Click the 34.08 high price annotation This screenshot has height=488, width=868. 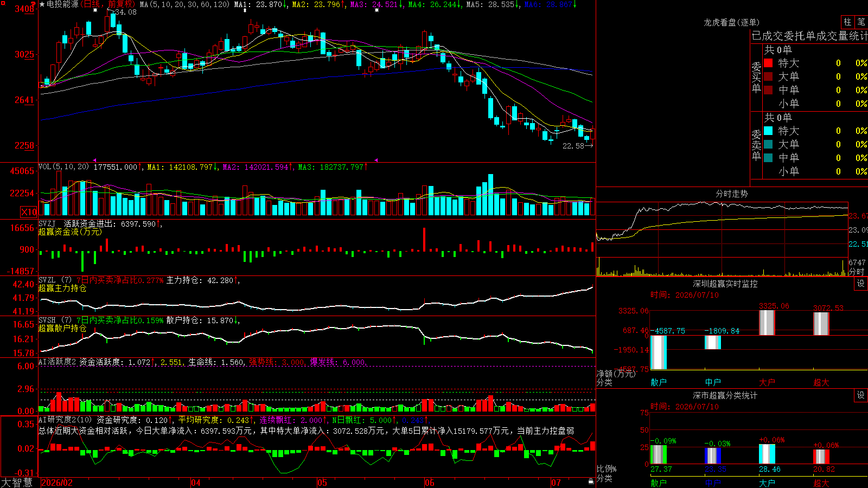tap(125, 12)
